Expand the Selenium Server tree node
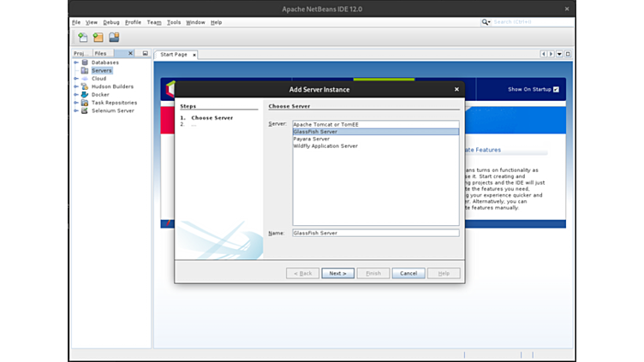 pyautogui.click(x=76, y=110)
